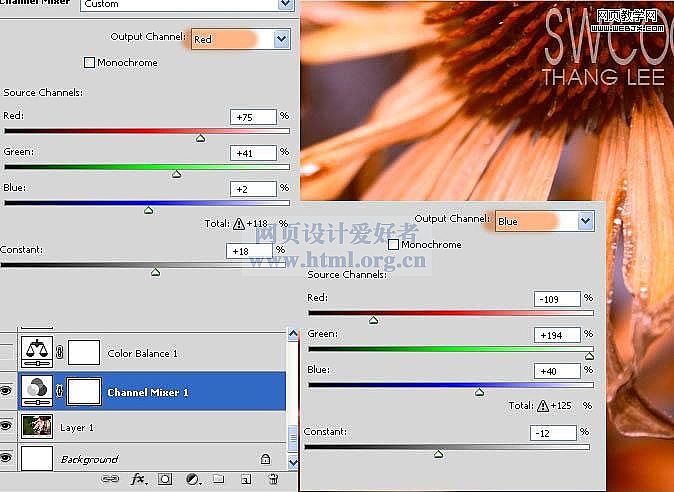The image size is (674, 492).
Task: Toggle visibility of Channel Mixer 1 layer
Action: pos(6,391)
